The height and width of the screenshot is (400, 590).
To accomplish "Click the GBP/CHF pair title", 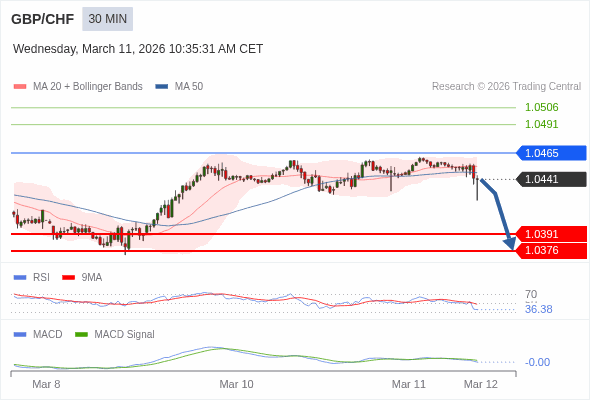I will pyautogui.click(x=43, y=19).
